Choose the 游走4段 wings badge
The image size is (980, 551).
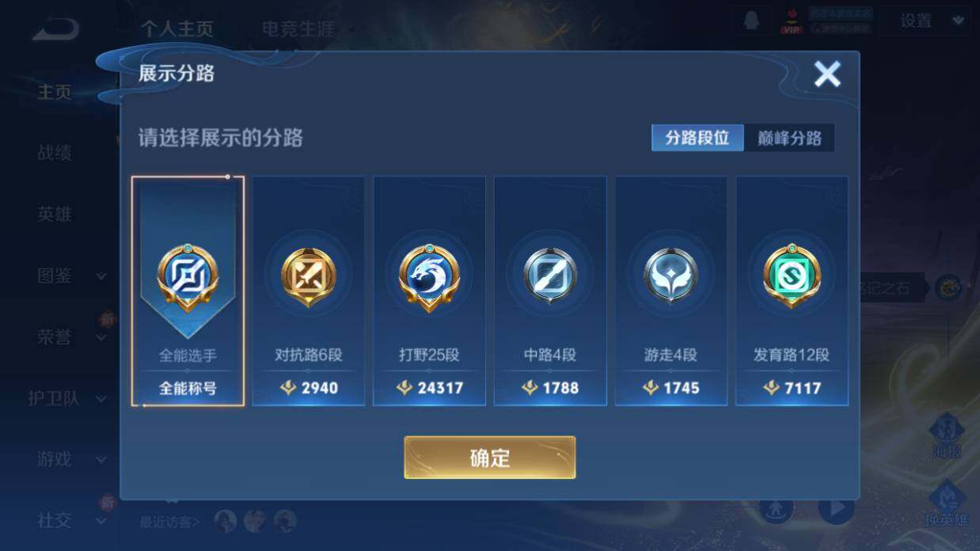(x=671, y=291)
